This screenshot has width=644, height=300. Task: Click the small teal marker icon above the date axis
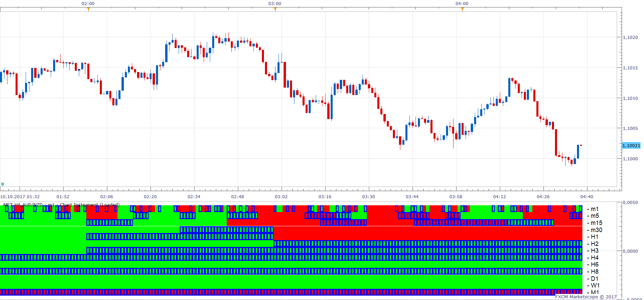point(3,184)
